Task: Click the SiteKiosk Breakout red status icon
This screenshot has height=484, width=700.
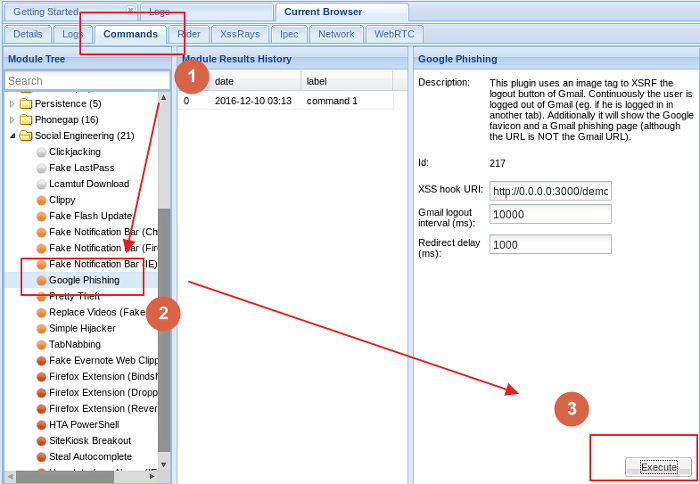Action: 42,441
